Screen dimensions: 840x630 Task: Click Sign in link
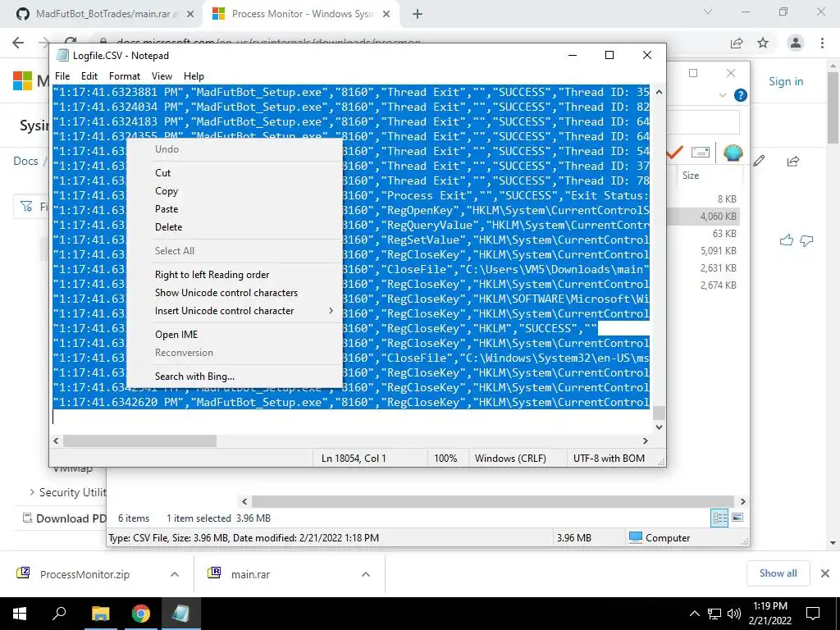tap(786, 81)
